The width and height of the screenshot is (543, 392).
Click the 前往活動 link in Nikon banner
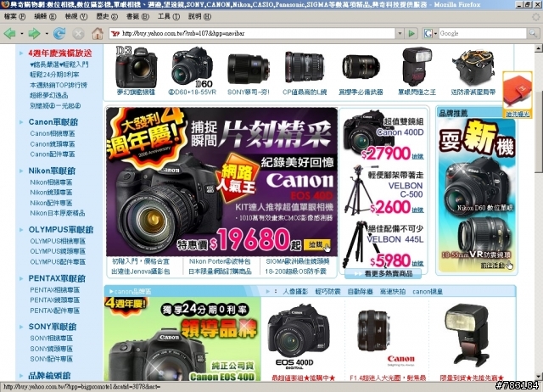click(493, 266)
